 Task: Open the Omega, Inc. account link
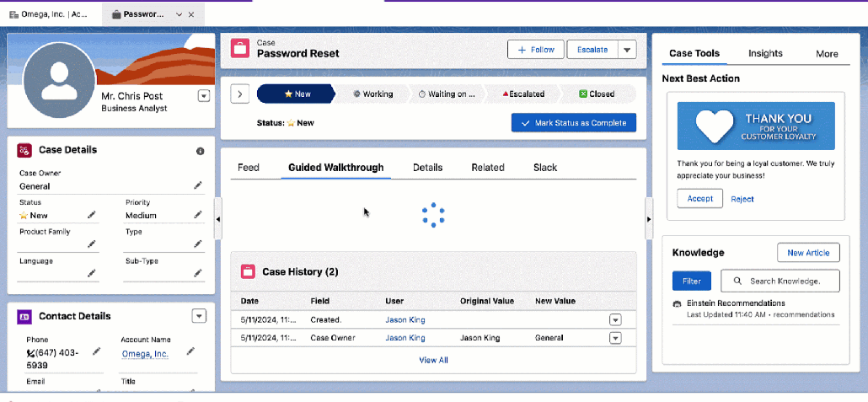tap(144, 354)
